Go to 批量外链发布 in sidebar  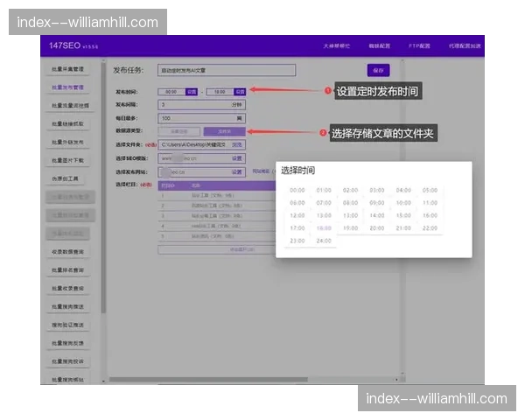coord(68,143)
